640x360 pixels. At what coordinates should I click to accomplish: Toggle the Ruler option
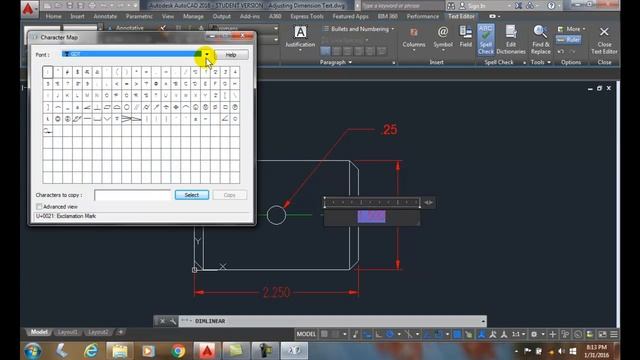[569, 40]
